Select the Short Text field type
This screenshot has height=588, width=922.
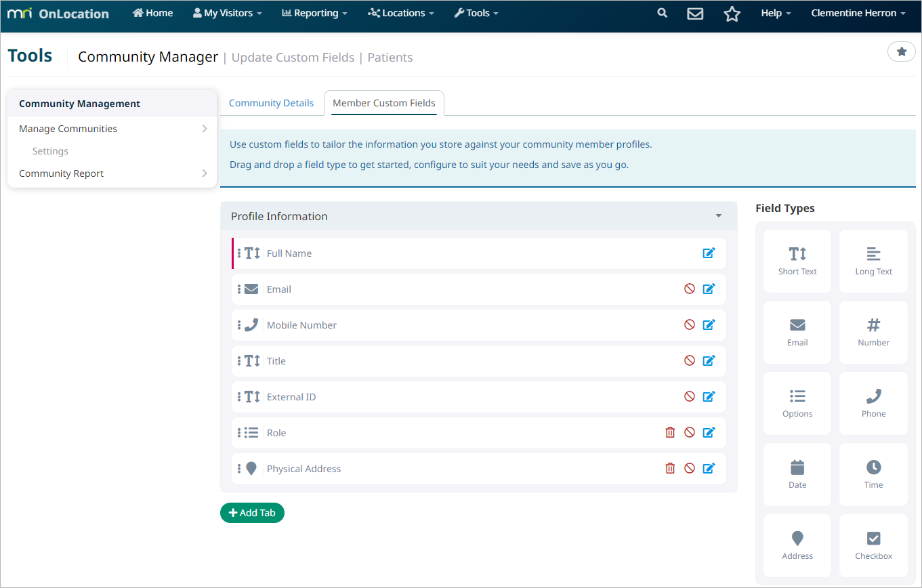pyautogui.click(x=797, y=261)
